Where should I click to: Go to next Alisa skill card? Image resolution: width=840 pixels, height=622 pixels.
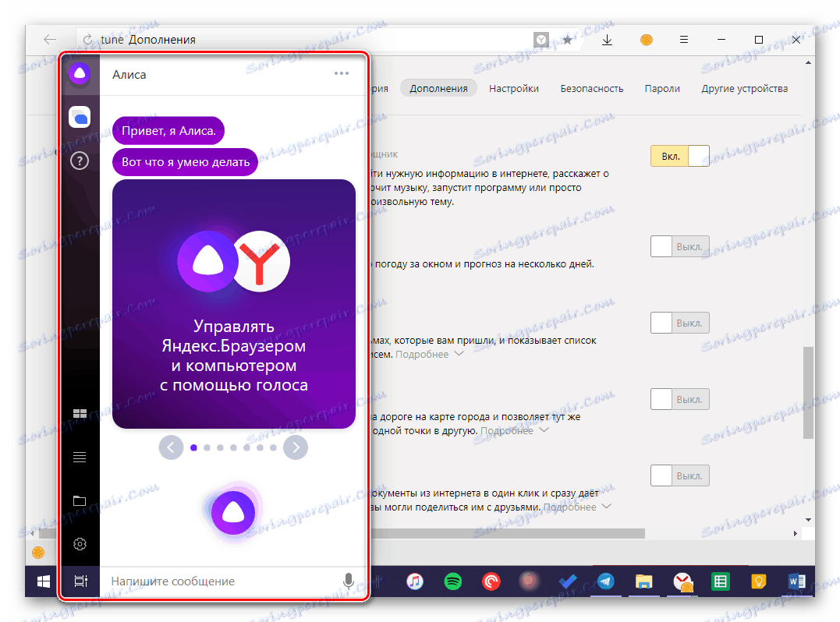pos(296,447)
